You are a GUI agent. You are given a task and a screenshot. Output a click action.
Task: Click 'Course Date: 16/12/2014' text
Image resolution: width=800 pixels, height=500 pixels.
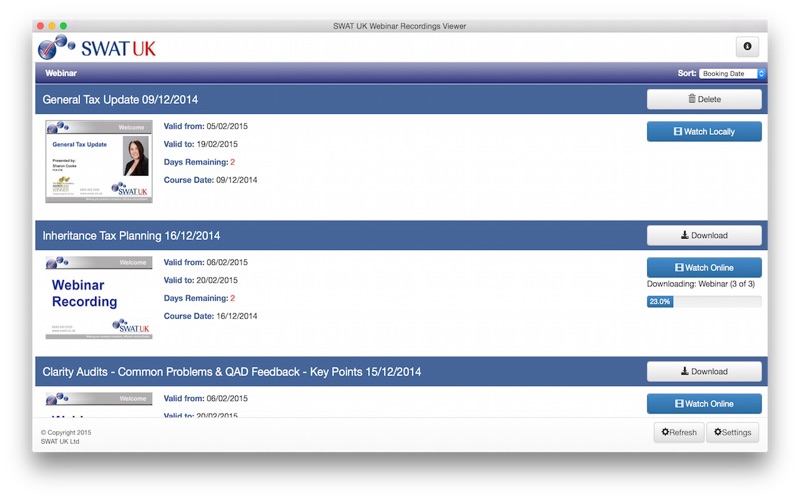[210, 316]
